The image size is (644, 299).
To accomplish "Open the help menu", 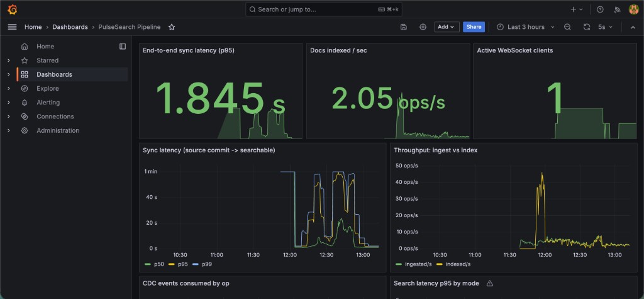I will (x=600, y=9).
